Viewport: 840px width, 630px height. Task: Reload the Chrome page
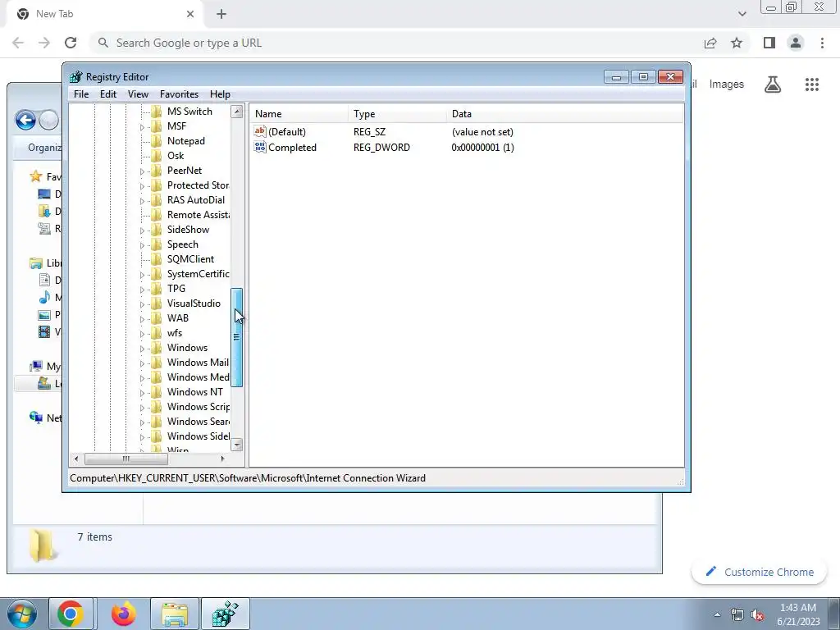click(x=71, y=43)
